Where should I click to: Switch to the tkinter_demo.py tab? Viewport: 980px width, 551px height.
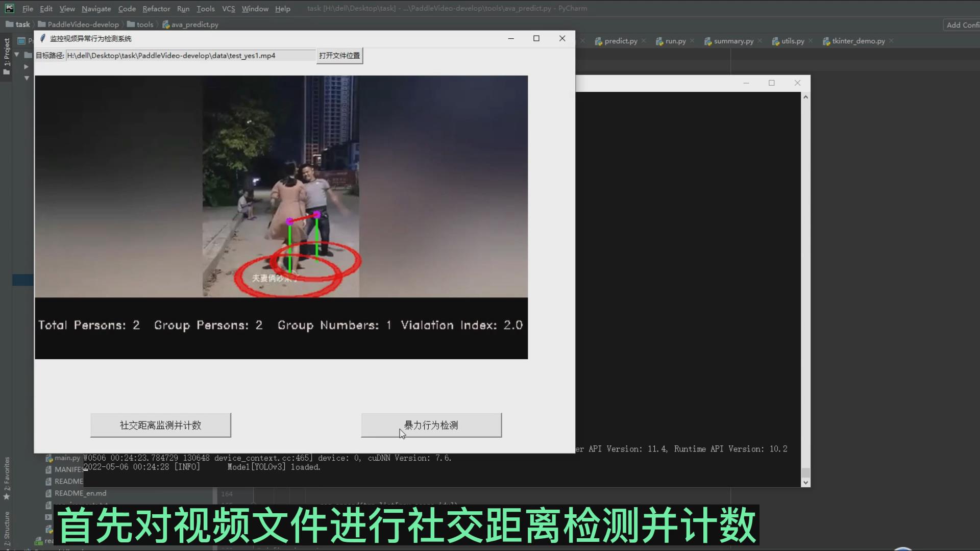click(x=859, y=41)
